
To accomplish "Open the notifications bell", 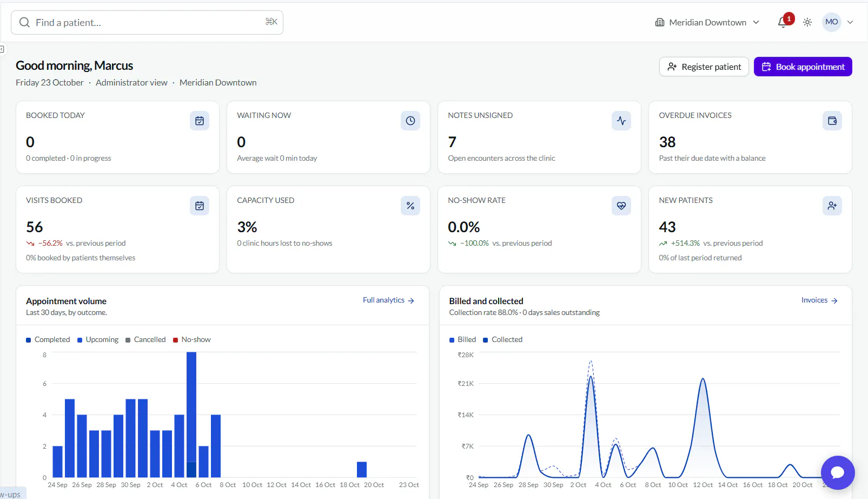I will (783, 22).
